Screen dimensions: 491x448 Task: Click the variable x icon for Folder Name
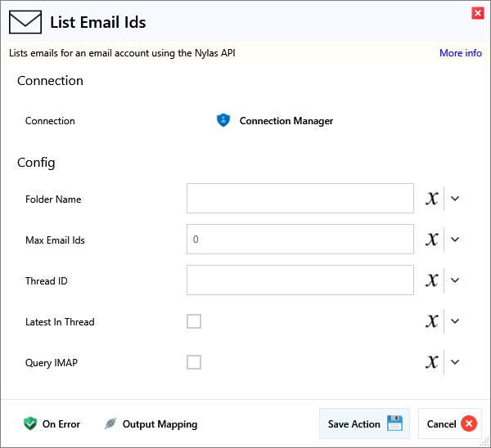pos(432,199)
